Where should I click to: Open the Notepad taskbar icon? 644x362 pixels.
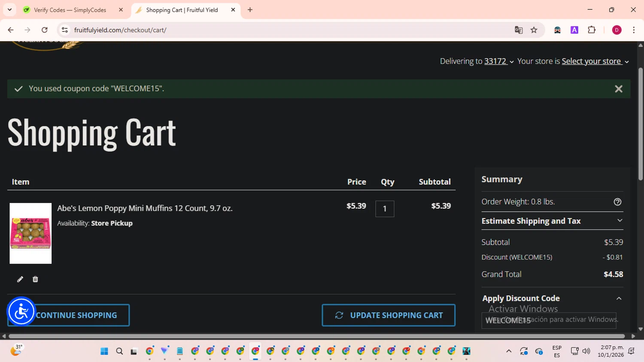[180, 351]
